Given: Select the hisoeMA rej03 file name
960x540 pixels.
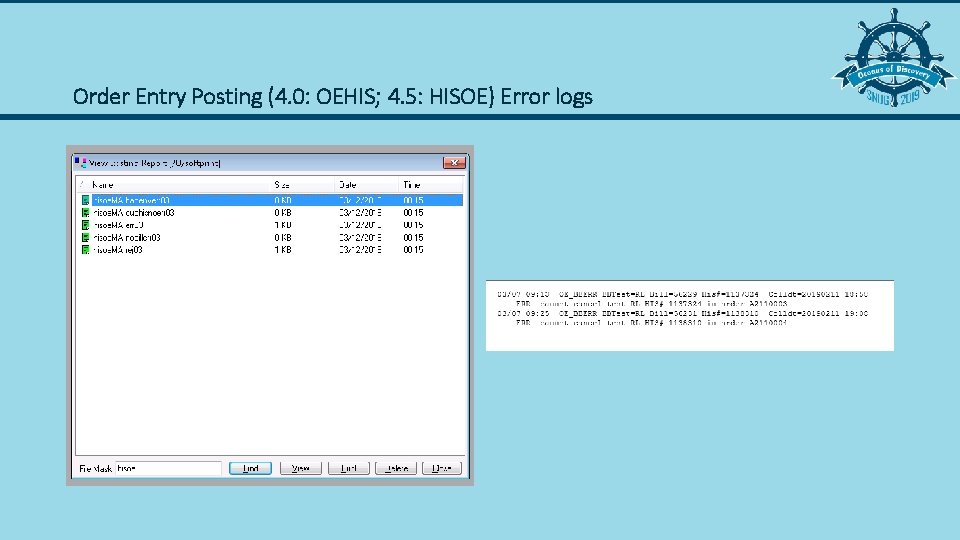Looking at the screenshot, I should click(x=118, y=250).
